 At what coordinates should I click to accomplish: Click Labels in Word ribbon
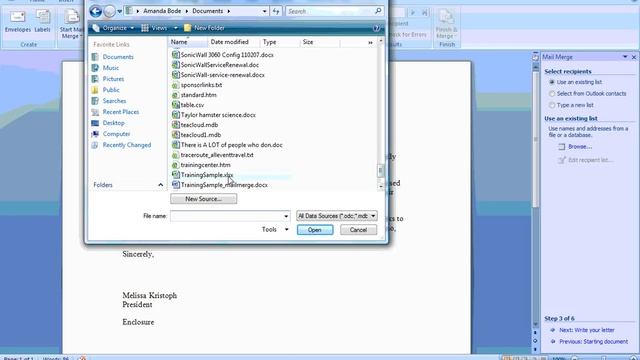pos(42,22)
